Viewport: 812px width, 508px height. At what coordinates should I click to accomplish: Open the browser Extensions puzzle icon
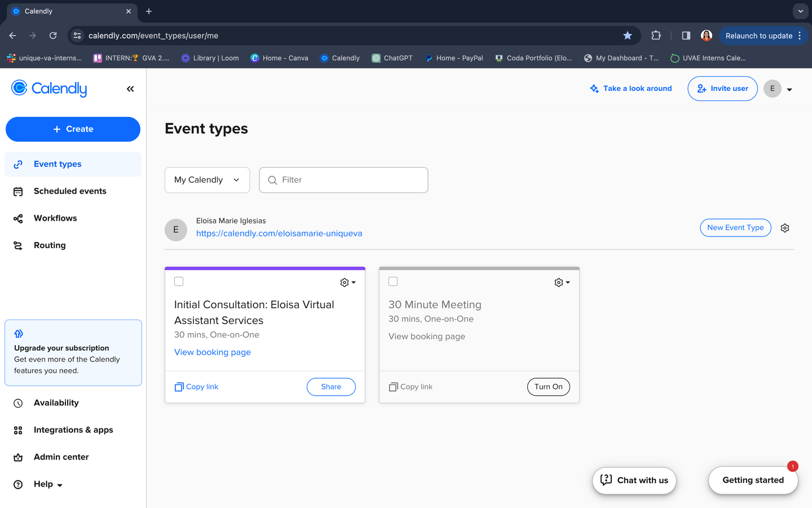(656, 36)
